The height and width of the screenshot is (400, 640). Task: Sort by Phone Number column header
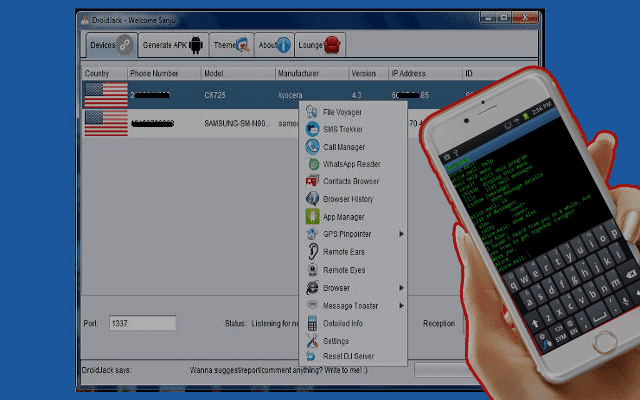coord(164,73)
